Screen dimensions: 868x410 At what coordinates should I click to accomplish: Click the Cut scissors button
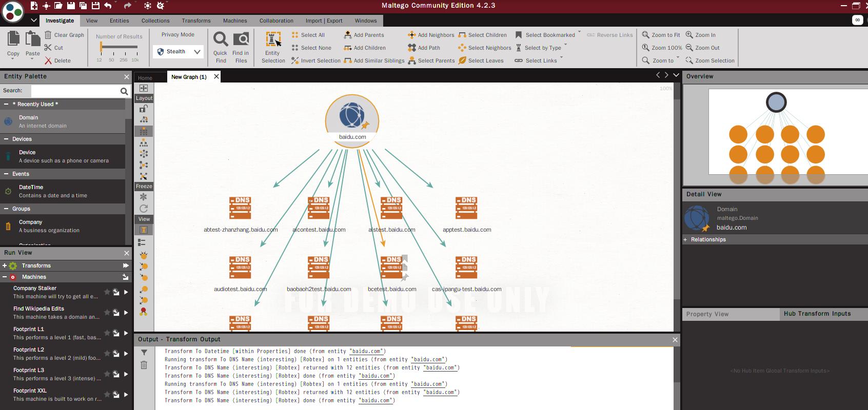53,48
